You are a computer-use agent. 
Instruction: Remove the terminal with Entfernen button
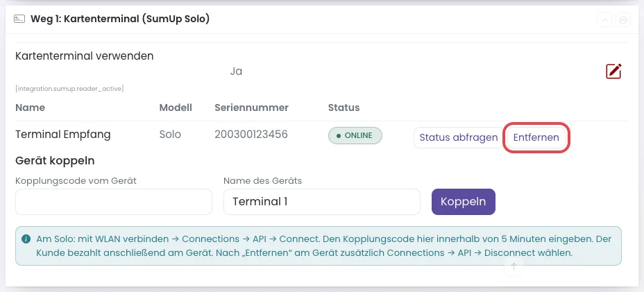point(536,137)
